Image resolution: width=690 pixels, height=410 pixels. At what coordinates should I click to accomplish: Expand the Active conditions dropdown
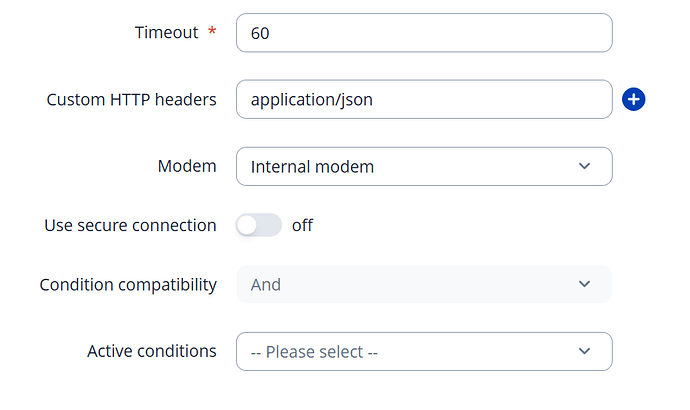click(423, 351)
